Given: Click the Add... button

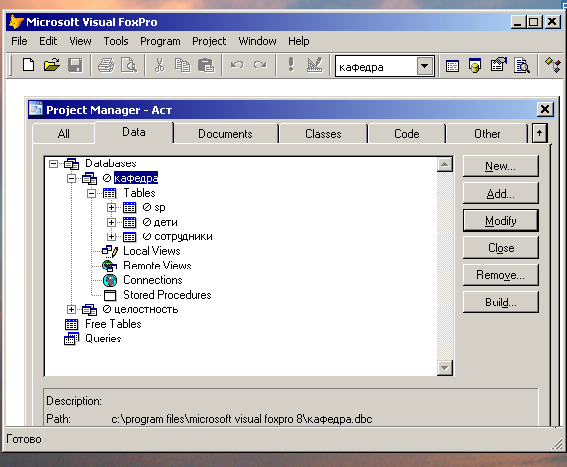Looking at the screenshot, I should 500,194.
